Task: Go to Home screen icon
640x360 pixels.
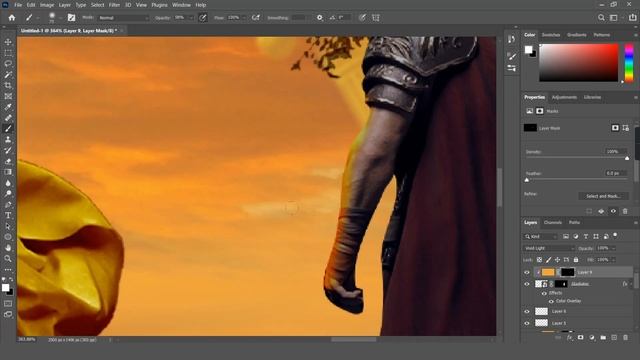Action: click(x=12, y=18)
